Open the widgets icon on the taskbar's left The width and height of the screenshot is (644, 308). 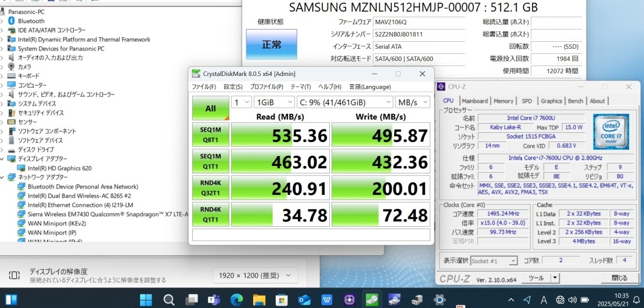coord(12,299)
